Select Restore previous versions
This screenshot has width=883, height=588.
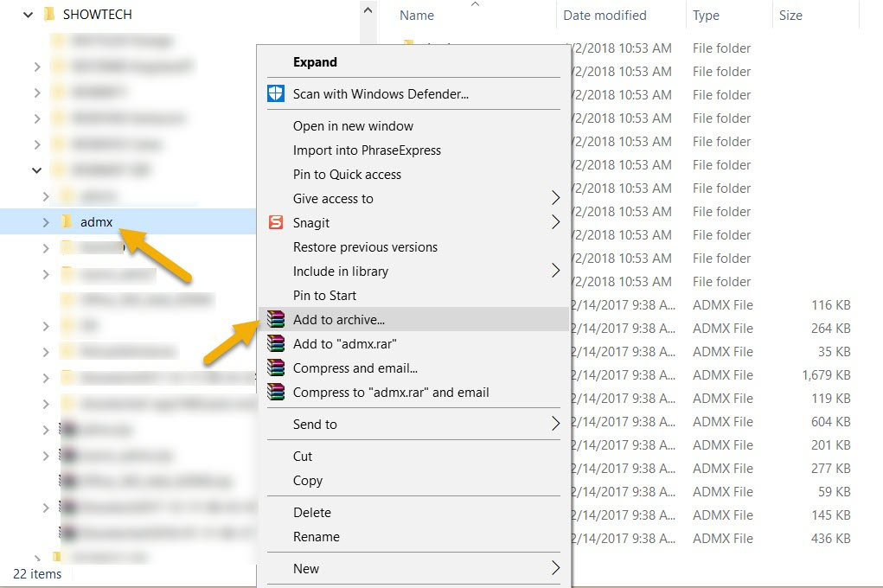pos(365,246)
